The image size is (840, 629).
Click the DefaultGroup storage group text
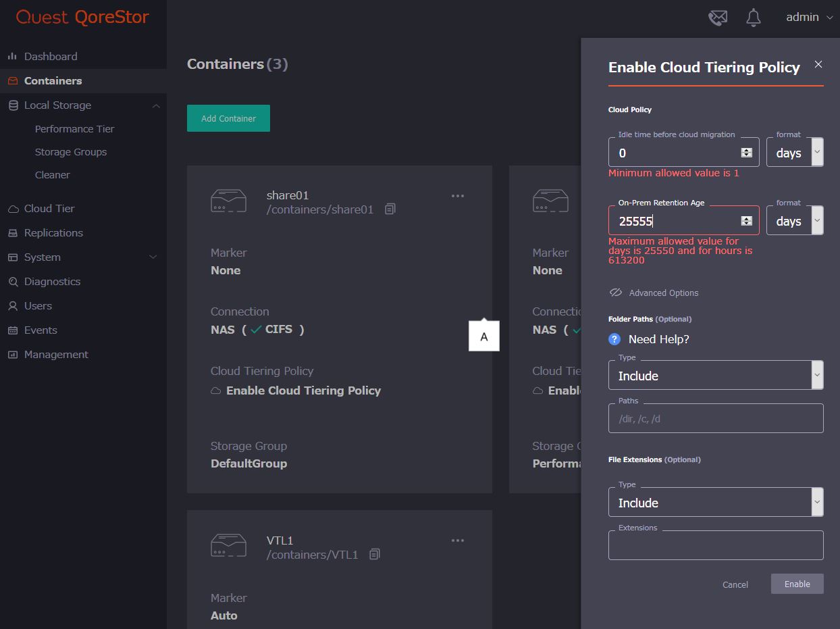tap(249, 463)
